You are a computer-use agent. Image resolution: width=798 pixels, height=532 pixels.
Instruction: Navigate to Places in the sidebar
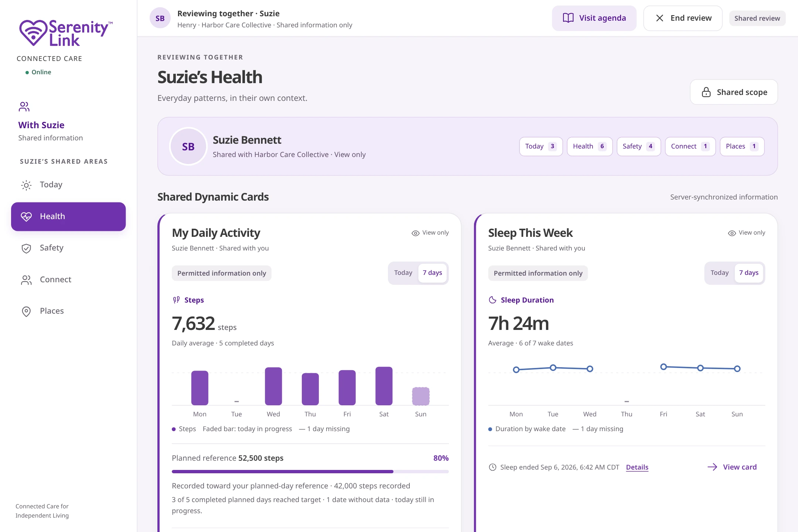68,311
